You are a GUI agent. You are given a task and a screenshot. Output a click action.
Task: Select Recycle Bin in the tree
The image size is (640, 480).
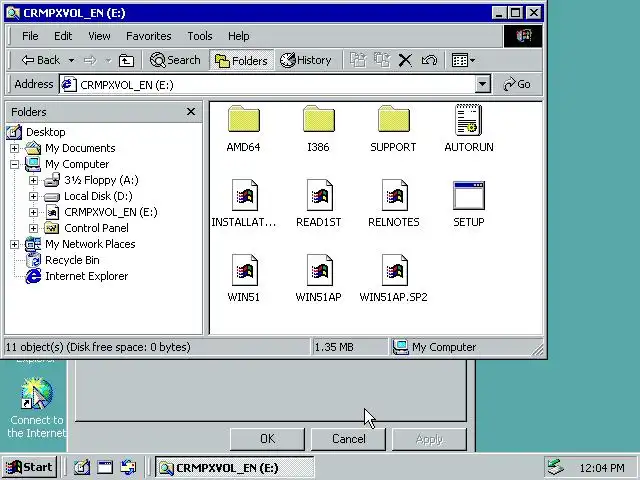pos(72,260)
